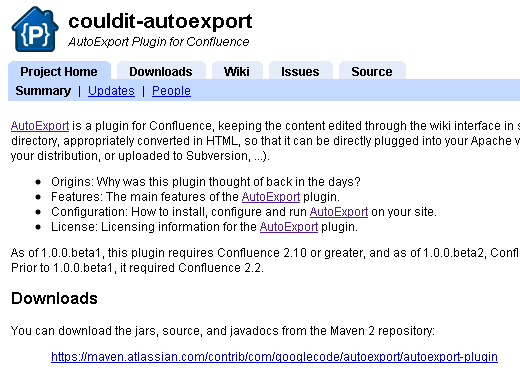The width and height of the screenshot is (520, 386).
Task: Click the AutoExport link in intro paragraph
Action: coord(40,126)
